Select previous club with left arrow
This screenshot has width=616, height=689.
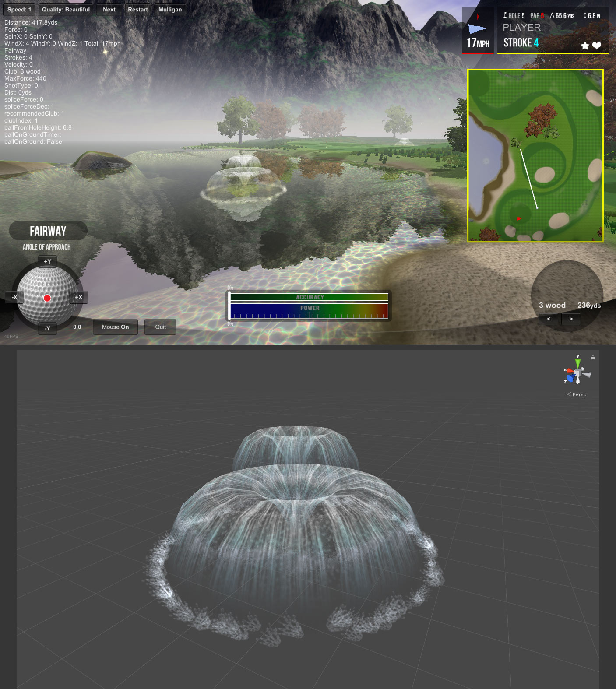tap(549, 319)
